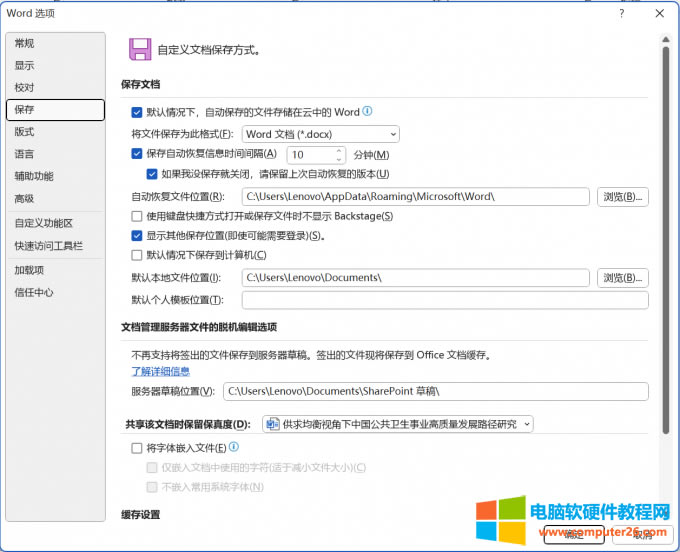
Task: Open the 版式 options category
Action: (x=55, y=132)
